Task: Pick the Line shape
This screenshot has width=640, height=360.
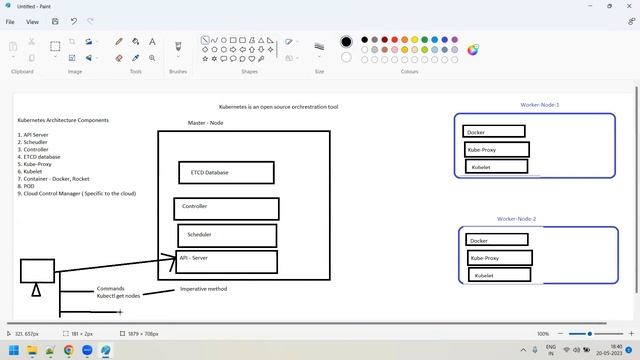Action: (x=205, y=40)
